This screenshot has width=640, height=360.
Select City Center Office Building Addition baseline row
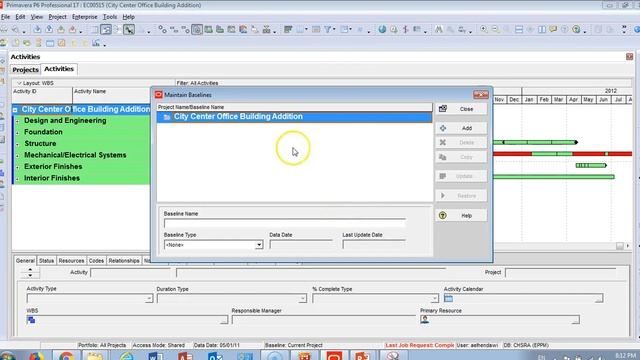(x=294, y=117)
